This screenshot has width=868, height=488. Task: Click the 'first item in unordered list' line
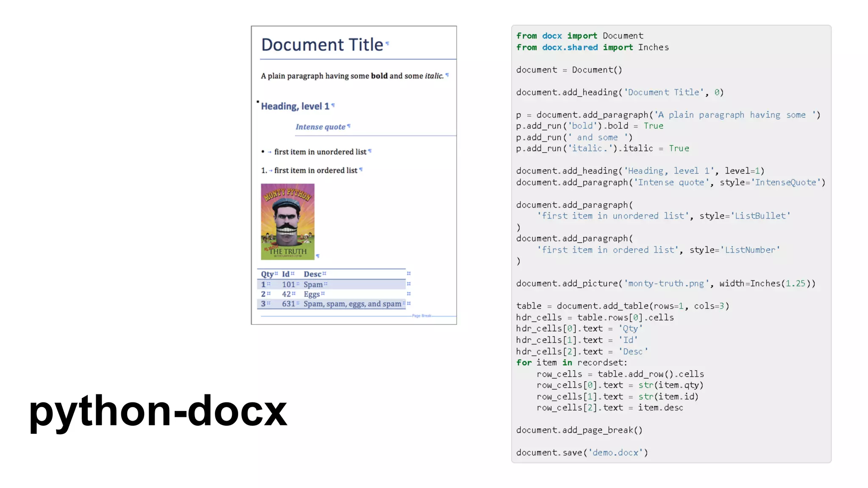(x=320, y=152)
